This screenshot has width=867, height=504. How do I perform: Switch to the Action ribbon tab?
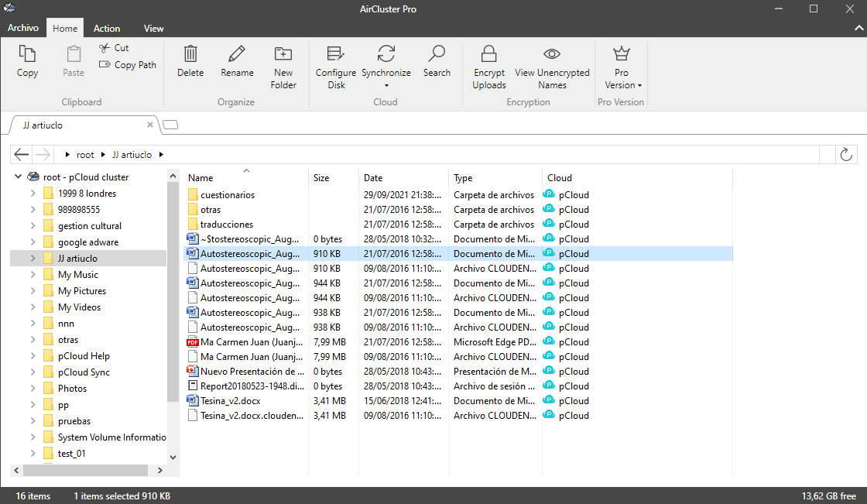[x=107, y=29]
